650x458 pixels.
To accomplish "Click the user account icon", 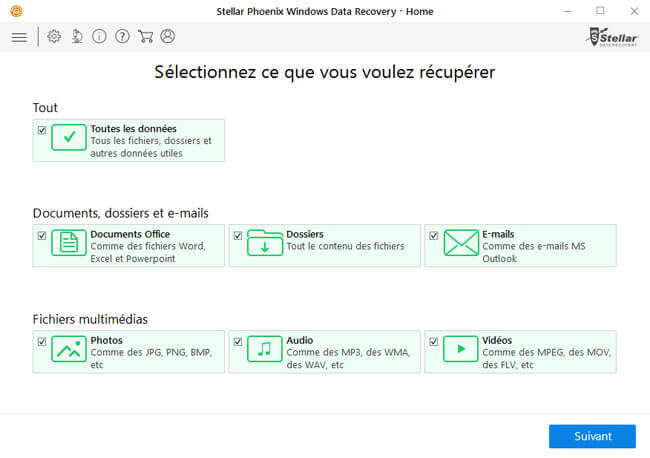I will (x=167, y=37).
